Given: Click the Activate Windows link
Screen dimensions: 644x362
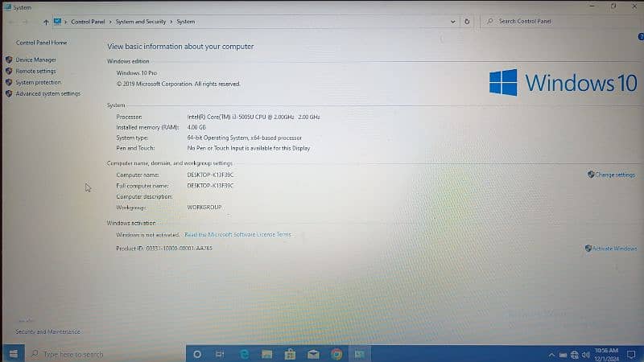Looking at the screenshot, I should coord(613,249).
